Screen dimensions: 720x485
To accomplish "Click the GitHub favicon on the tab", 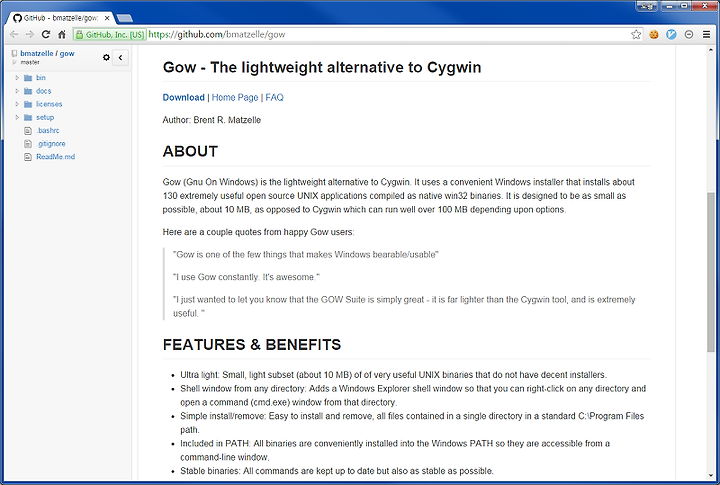I will click(x=17, y=18).
